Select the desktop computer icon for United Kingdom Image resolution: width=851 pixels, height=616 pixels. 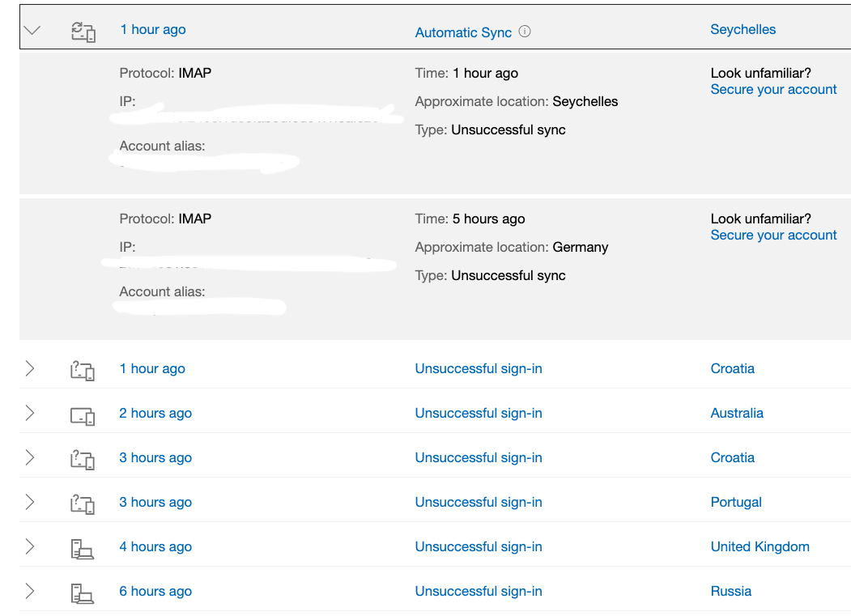click(83, 547)
